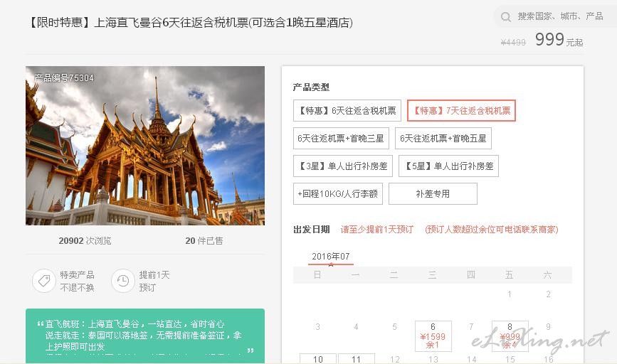Click the green 直飞航班 description box
617x364 pixels.
(x=145, y=336)
